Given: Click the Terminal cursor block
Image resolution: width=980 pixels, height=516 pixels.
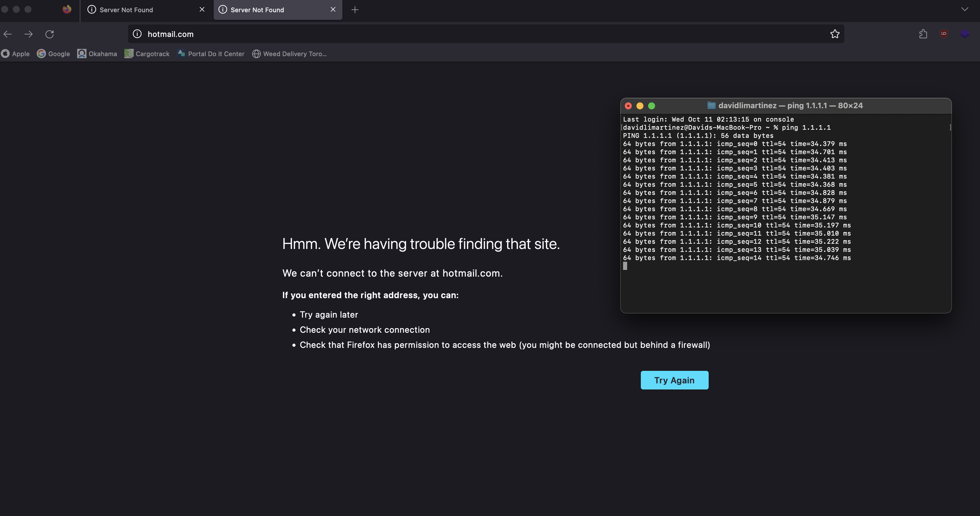Looking at the screenshot, I should (625, 266).
